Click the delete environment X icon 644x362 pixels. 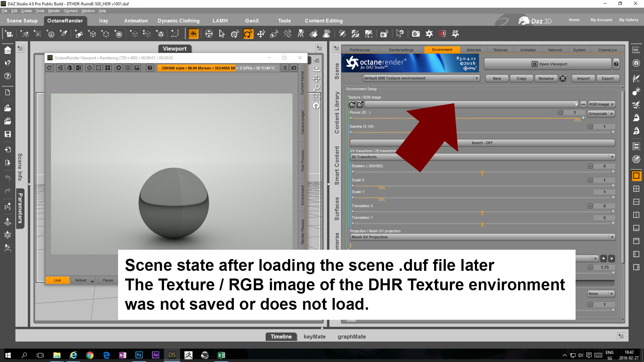point(563,78)
